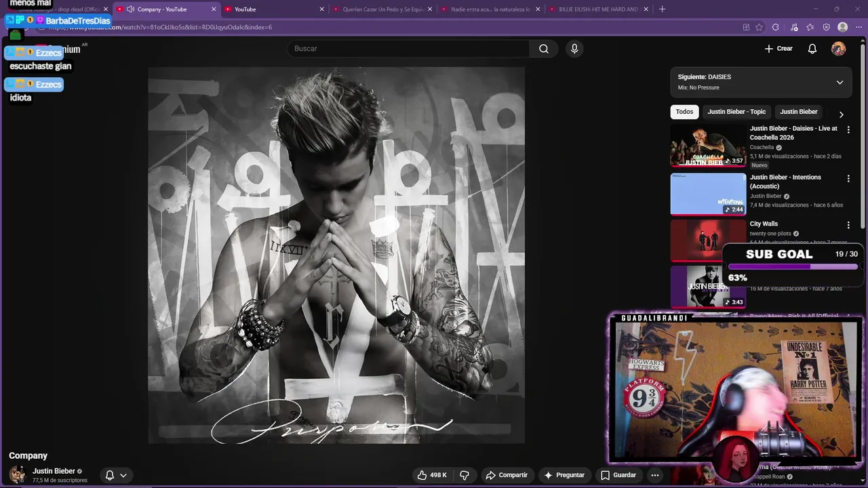Close the Querían Cazar Un Pedo tab
The image size is (868, 488).
(x=429, y=9)
